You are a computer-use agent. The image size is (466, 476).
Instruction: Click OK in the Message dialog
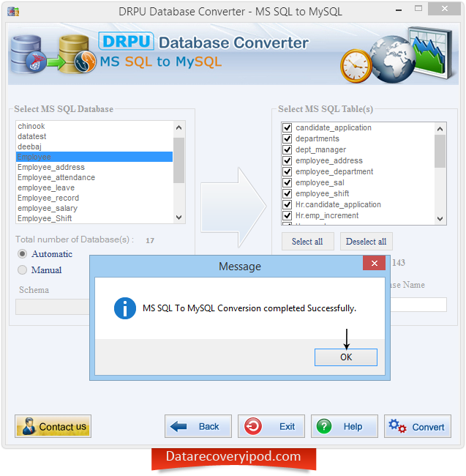click(345, 357)
